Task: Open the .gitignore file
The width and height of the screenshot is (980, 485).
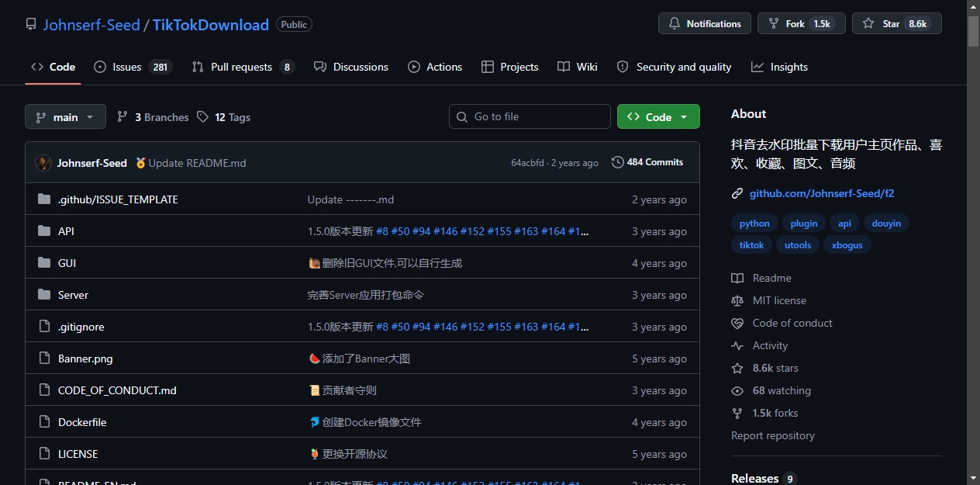Action: coord(81,327)
